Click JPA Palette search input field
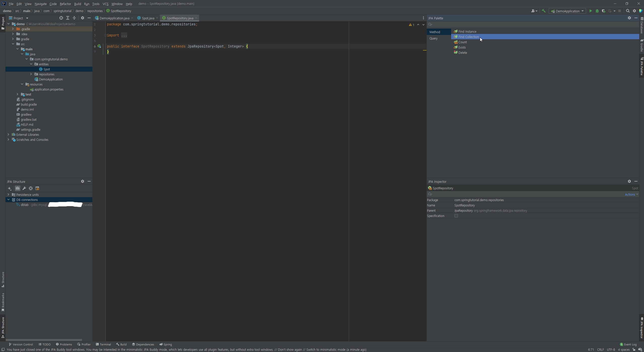 [529, 24]
